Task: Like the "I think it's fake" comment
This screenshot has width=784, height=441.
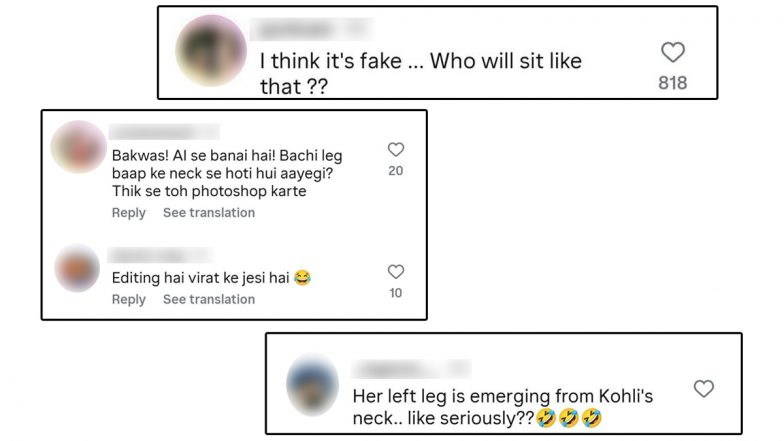Action: 672,52
